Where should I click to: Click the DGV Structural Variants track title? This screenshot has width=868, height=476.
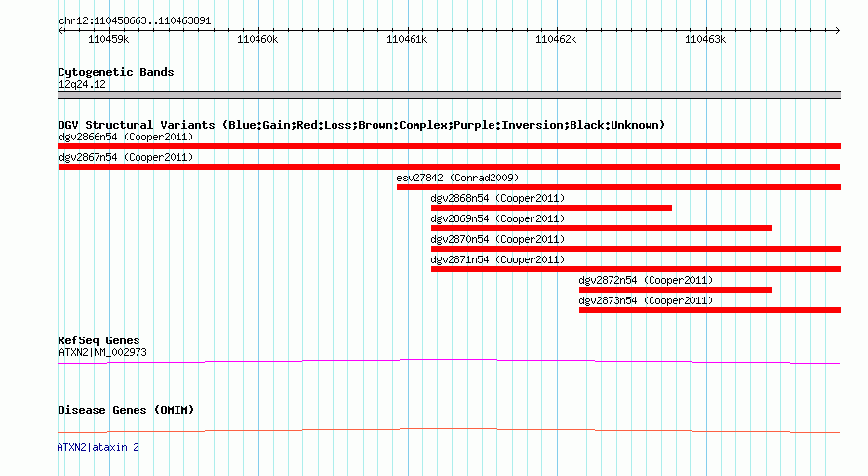pos(362,125)
